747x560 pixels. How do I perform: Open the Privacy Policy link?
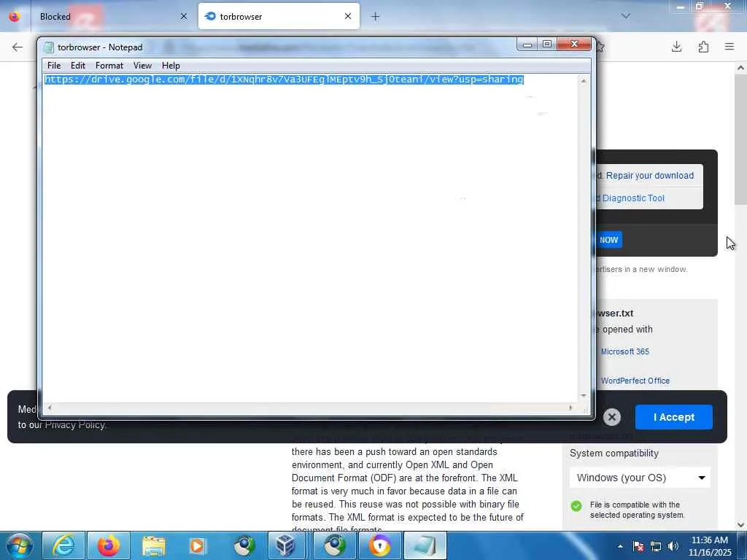coord(75,425)
